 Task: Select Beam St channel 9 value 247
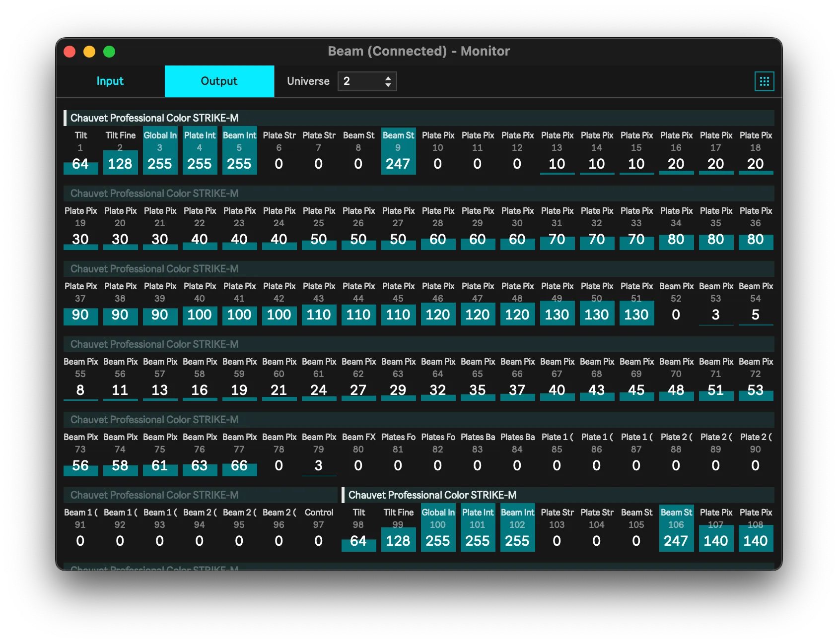point(398,151)
